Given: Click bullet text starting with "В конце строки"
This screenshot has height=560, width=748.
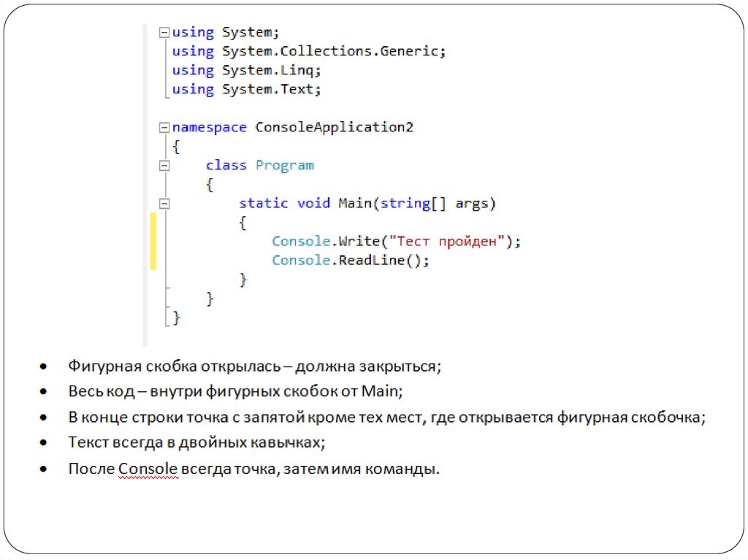Looking at the screenshot, I should [386, 417].
